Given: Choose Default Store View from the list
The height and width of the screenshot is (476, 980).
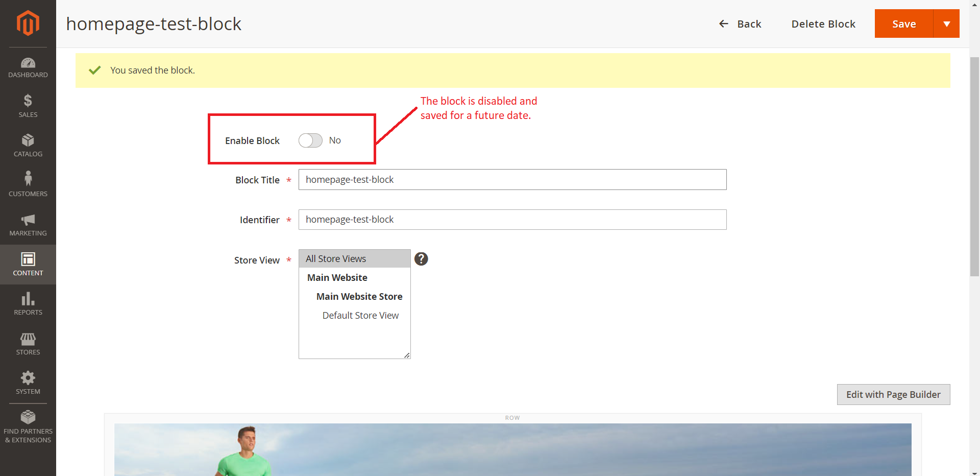Looking at the screenshot, I should (360, 315).
